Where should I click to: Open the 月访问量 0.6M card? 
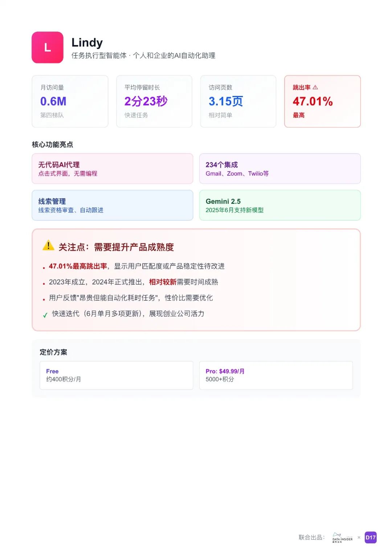click(x=70, y=101)
